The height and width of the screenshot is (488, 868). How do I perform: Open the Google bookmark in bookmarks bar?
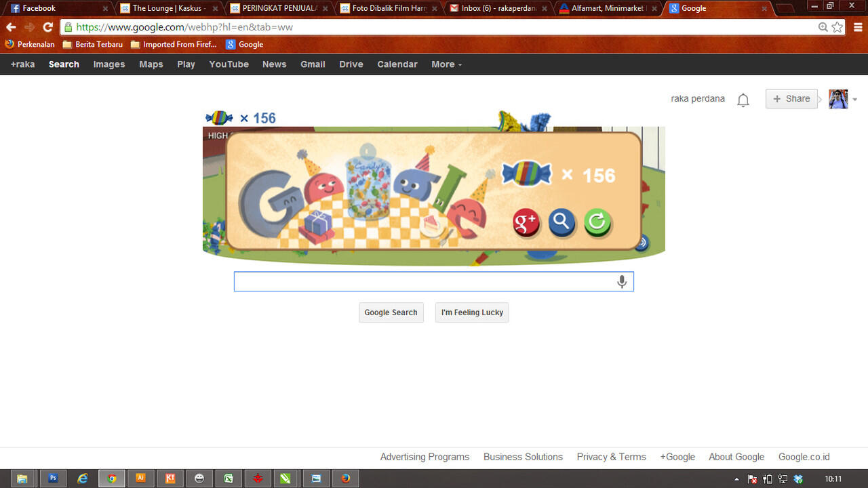245,45
